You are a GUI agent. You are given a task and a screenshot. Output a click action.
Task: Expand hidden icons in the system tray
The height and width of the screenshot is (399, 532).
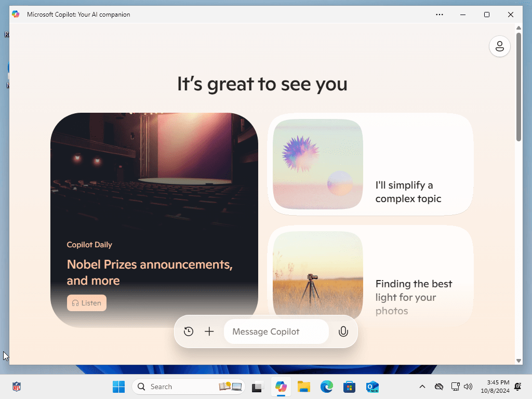(x=422, y=387)
